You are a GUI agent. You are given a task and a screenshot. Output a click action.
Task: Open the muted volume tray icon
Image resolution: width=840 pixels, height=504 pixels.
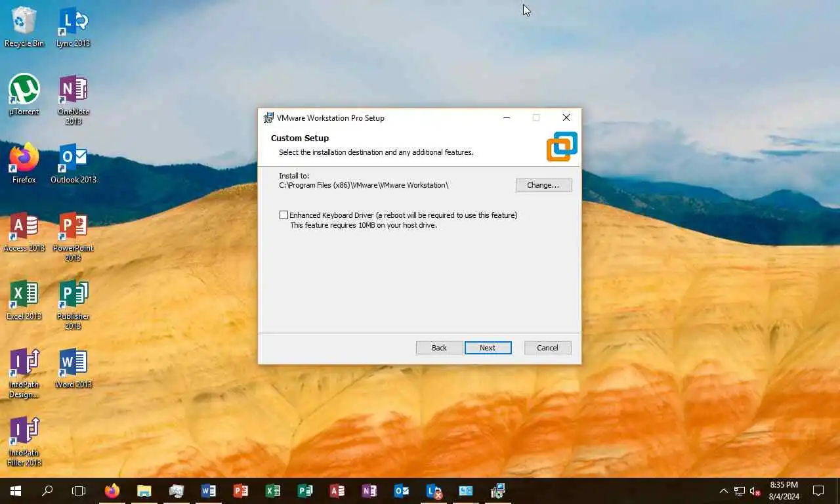[755, 491]
